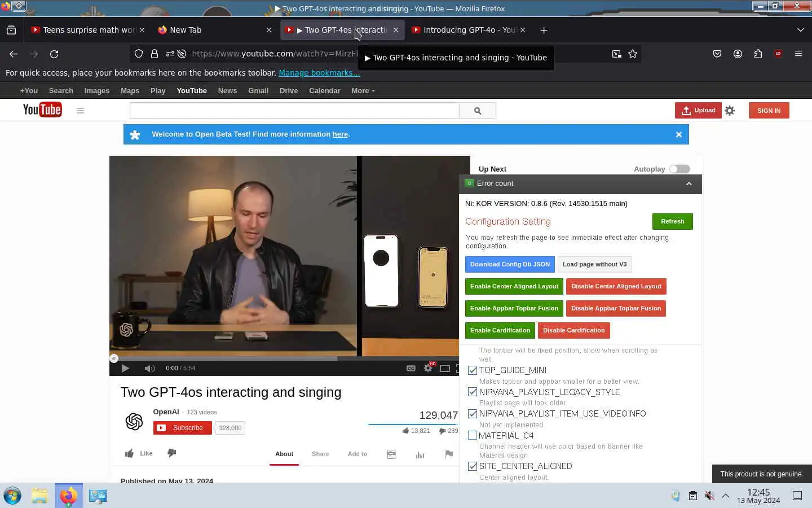Open the Firefox extensions puzzle icon
Image resolution: width=812 pixels, height=508 pixels.
(758, 54)
